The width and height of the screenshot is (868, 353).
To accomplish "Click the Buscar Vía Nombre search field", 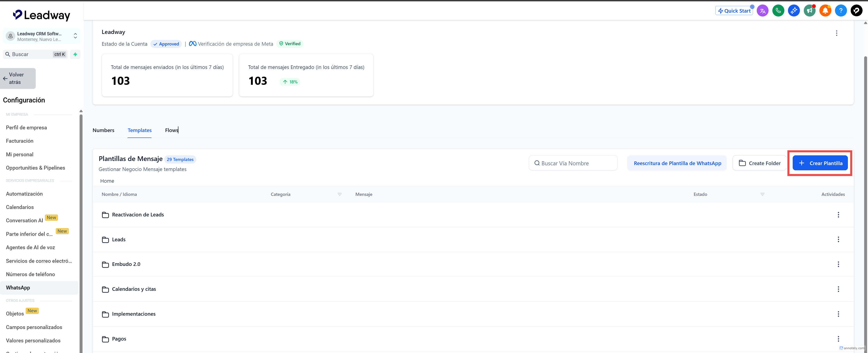I will coord(573,163).
